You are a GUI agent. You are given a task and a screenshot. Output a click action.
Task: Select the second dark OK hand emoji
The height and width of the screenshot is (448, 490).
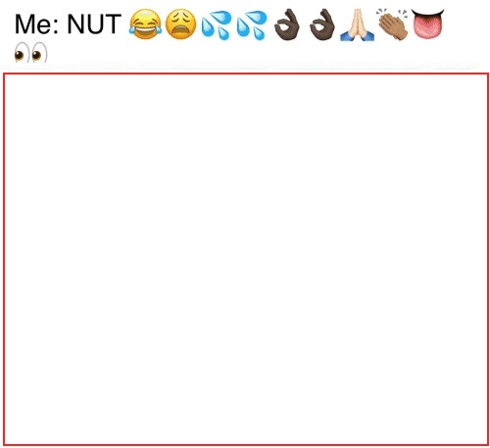click(322, 25)
